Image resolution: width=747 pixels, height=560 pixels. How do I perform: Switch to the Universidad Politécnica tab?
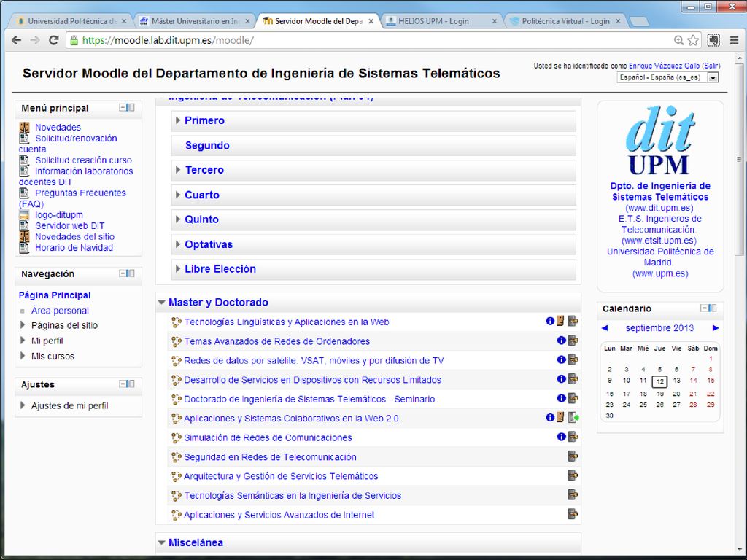(71, 21)
